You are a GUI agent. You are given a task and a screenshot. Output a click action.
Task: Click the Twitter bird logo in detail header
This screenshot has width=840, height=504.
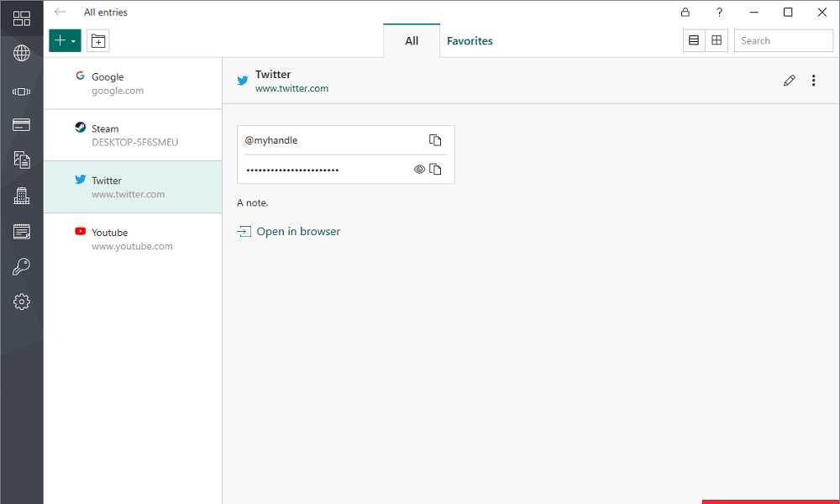(x=243, y=81)
